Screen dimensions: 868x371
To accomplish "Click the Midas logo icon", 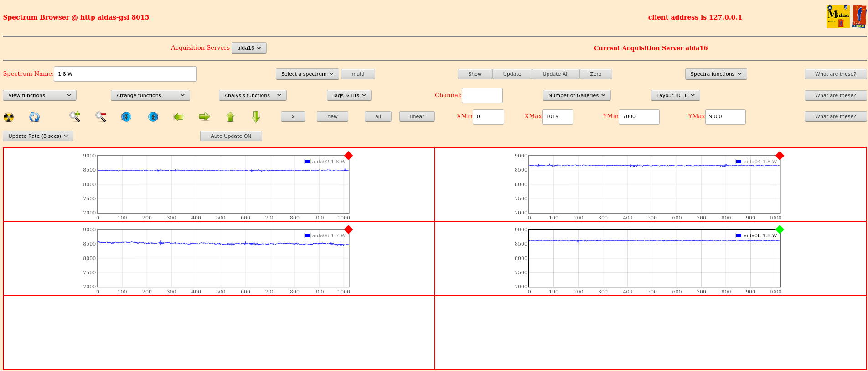I will click(838, 17).
